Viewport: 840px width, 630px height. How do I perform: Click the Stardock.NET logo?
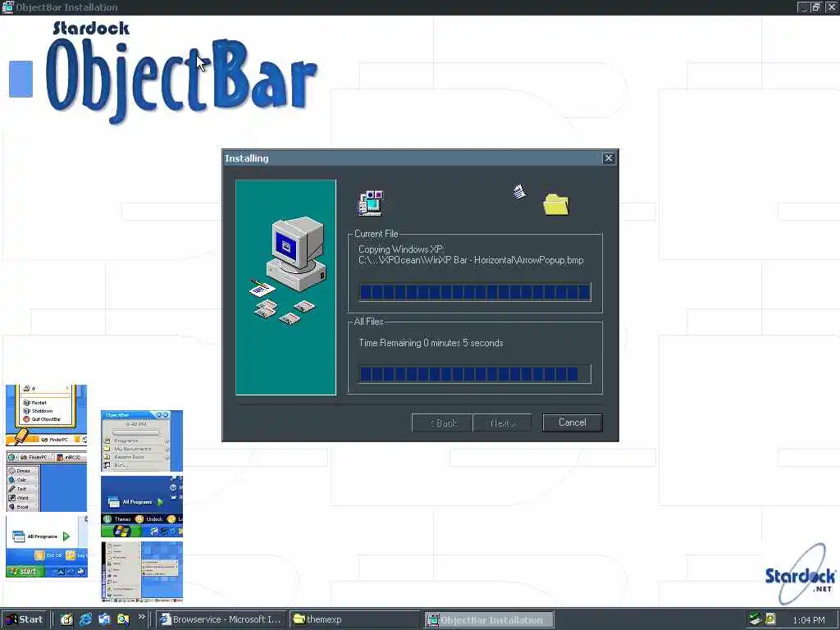click(801, 573)
